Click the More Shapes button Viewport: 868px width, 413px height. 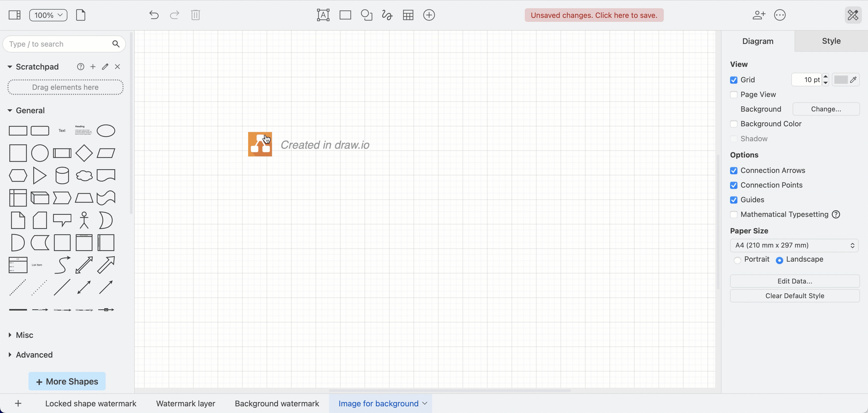pos(67,381)
